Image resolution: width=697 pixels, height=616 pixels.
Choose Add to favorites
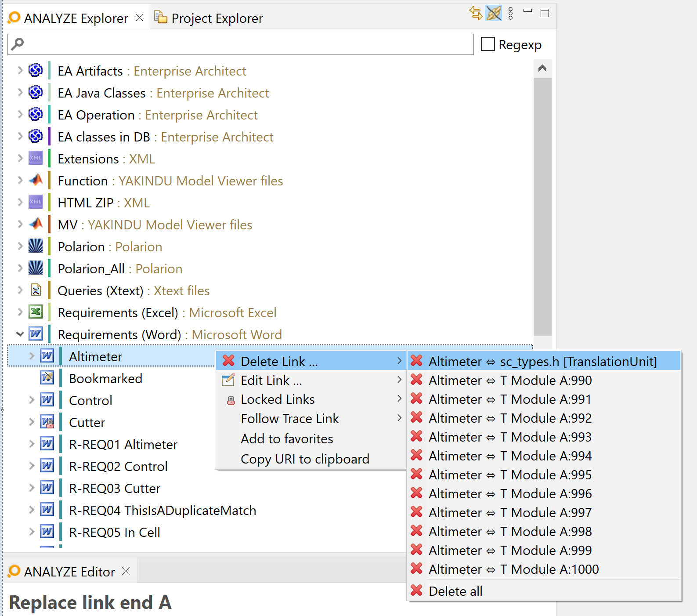coord(311,438)
